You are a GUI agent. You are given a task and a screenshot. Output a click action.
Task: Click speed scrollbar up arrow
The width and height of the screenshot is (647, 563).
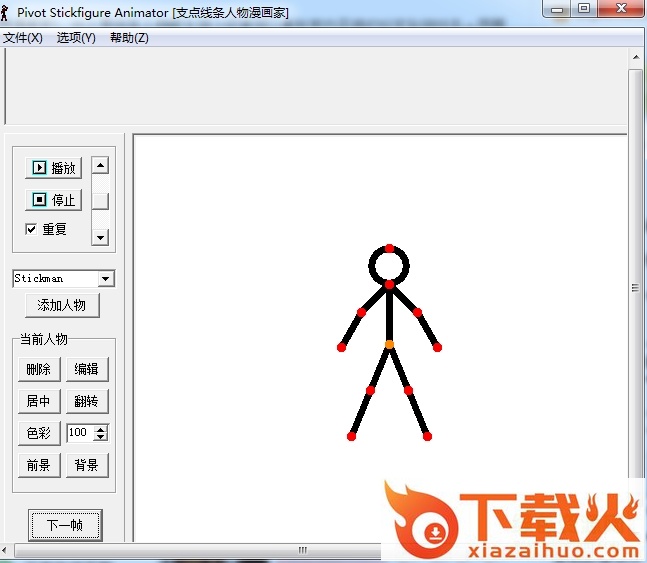(100, 166)
